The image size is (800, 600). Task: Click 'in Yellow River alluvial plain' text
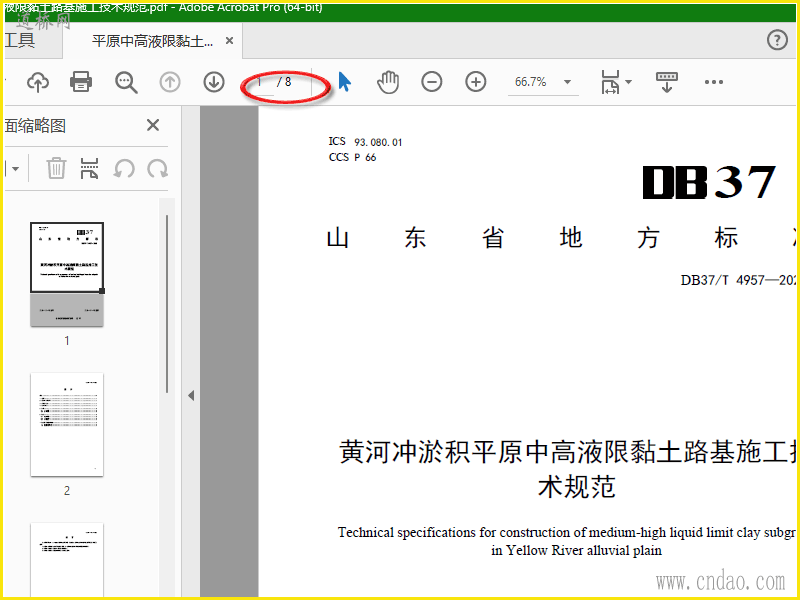point(577,551)
